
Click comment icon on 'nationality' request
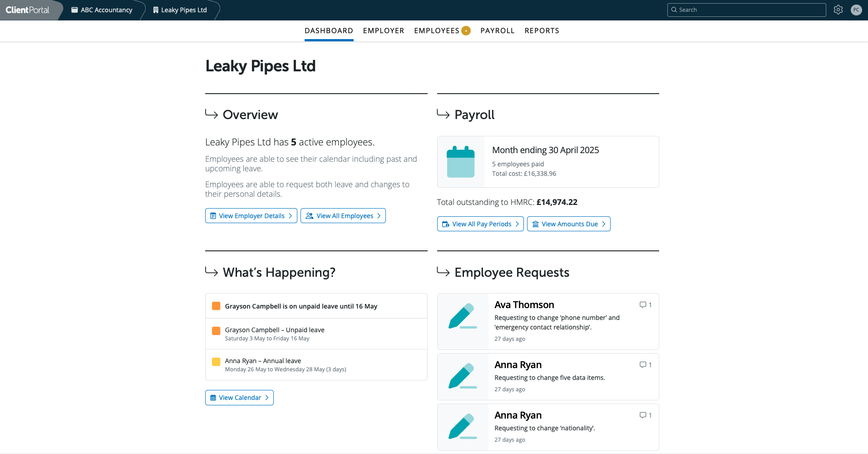point(643,415)
